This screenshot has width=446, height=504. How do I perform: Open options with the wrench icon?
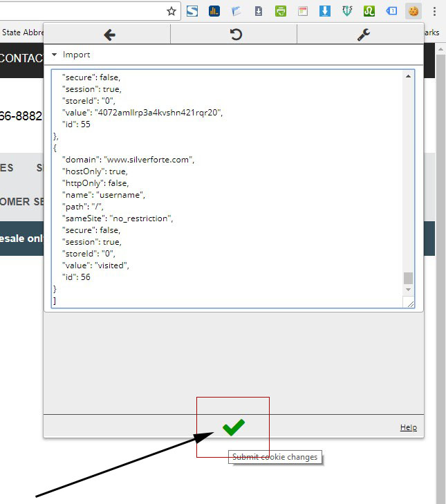tap(363, 35)
